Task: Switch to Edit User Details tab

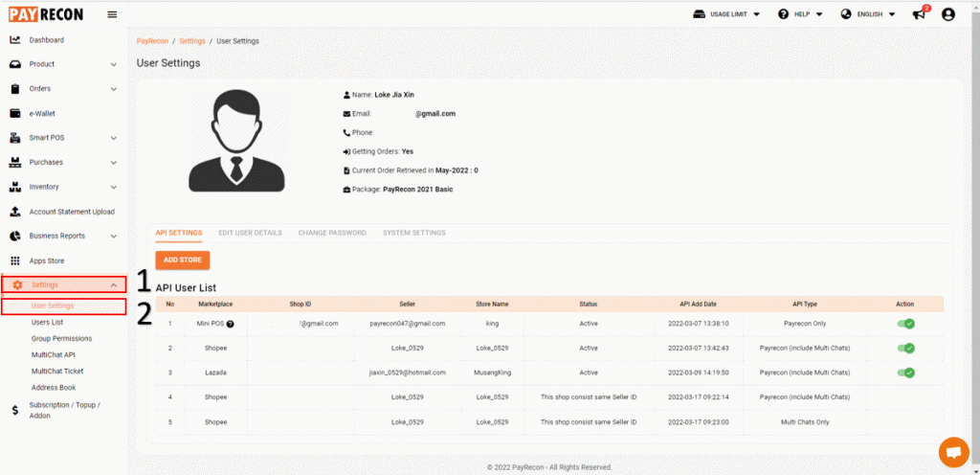Action: click(x=250, y=233)
